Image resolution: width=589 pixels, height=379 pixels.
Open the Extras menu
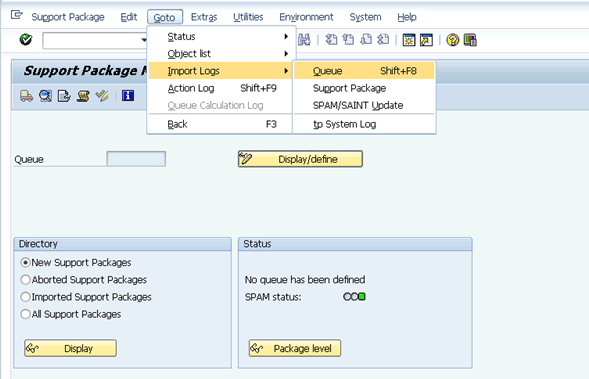204,17
